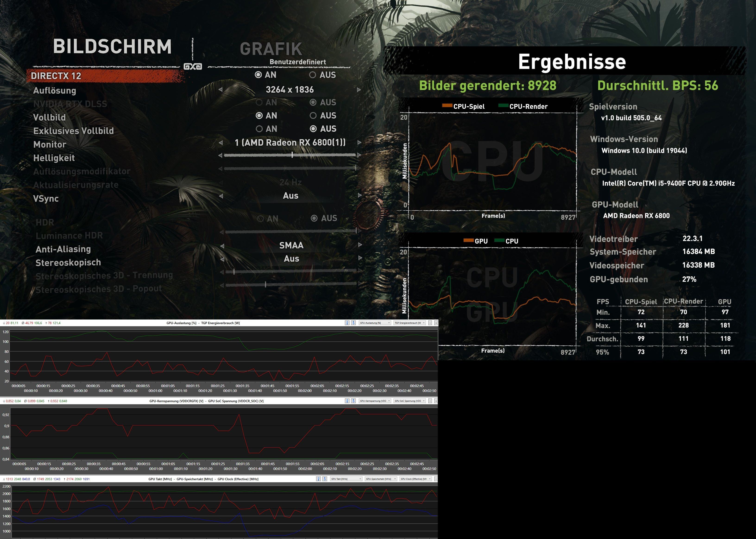Click 'Bilder gerendert: 8928' result text

tap(487, 85)
